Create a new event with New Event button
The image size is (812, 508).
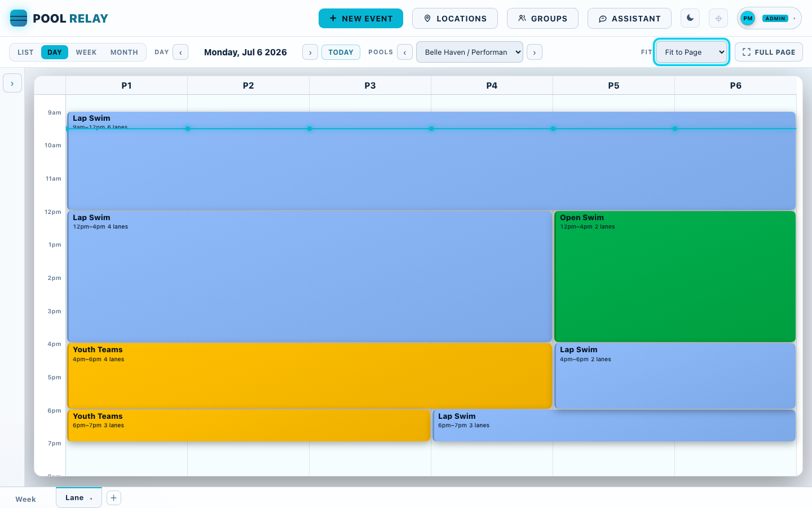[361, 18]
